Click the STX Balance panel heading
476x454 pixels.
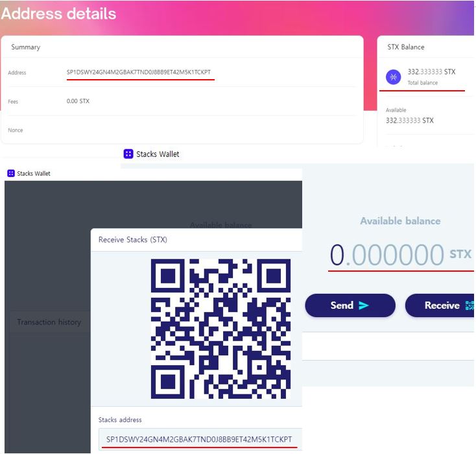click(x=405, y=47)
